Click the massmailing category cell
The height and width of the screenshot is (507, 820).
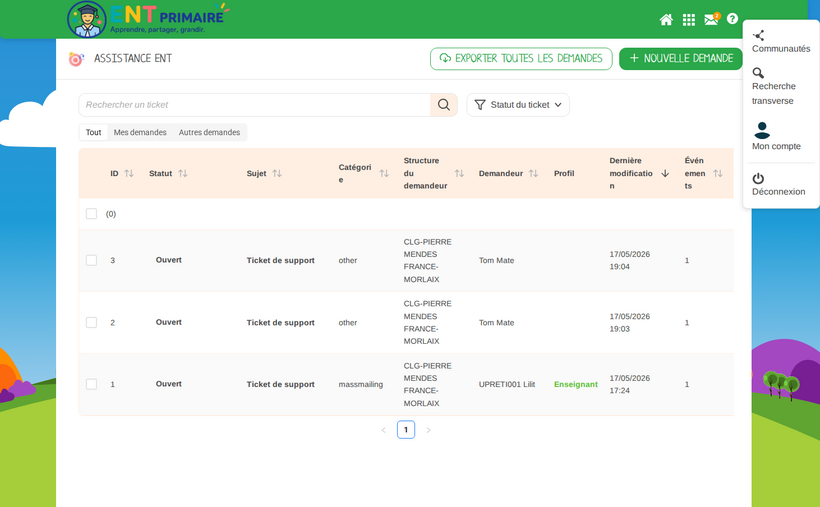point(360,384)
